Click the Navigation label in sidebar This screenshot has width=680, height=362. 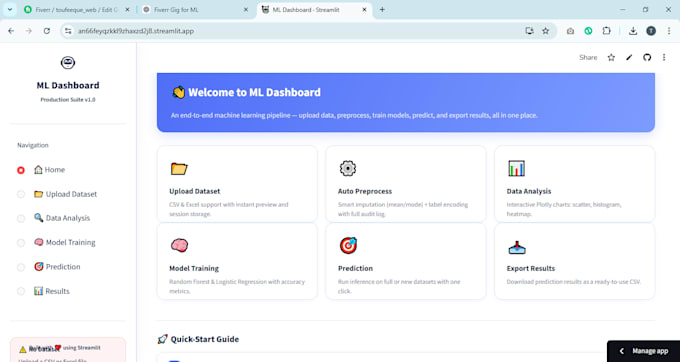click(x=33, y=145)
